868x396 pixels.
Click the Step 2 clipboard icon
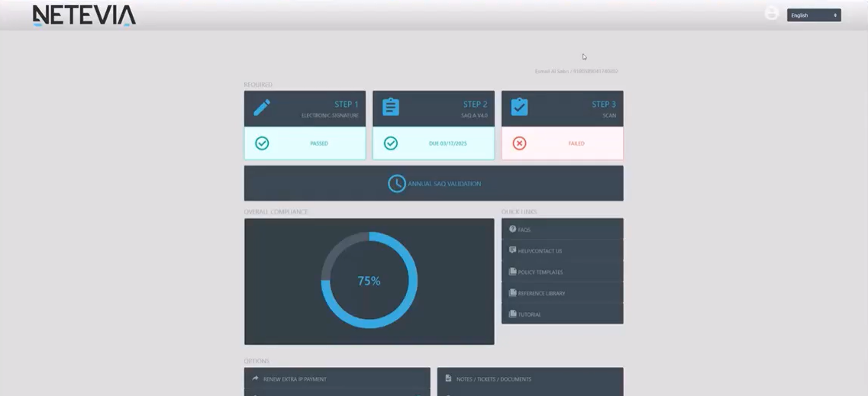click(391, 108)
